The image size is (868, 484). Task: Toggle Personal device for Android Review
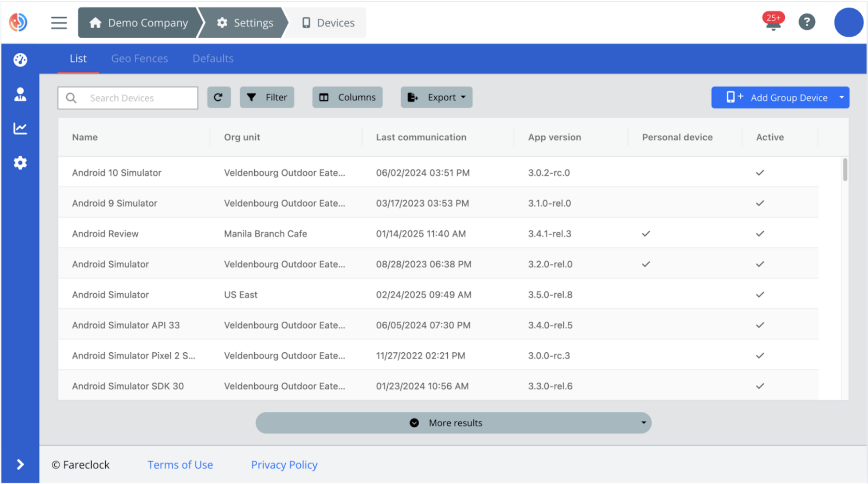click(x=645, y=234)
